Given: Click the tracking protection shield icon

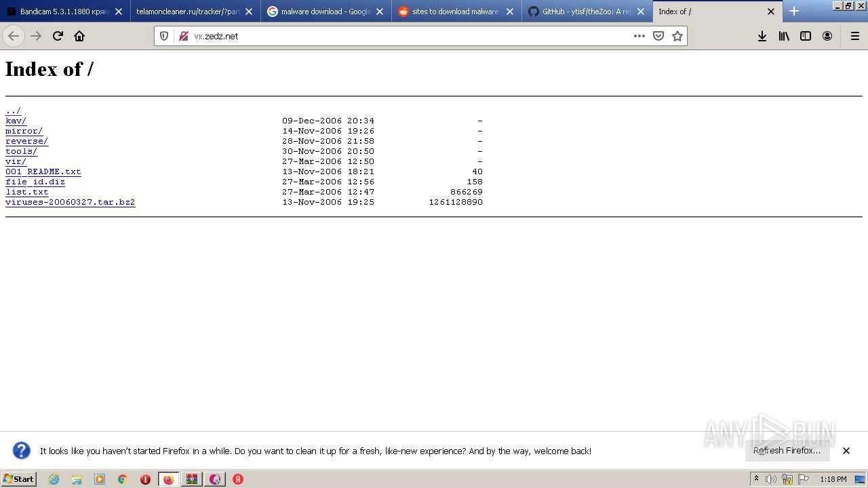Looking at the screenshot, I should click(x=164, y=36).
